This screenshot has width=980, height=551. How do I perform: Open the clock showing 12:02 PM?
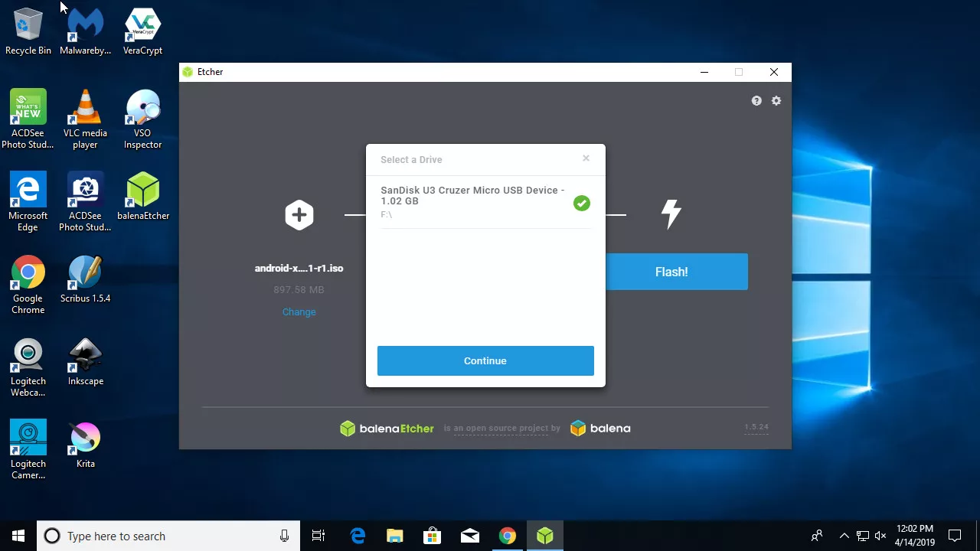pos(915,536)
